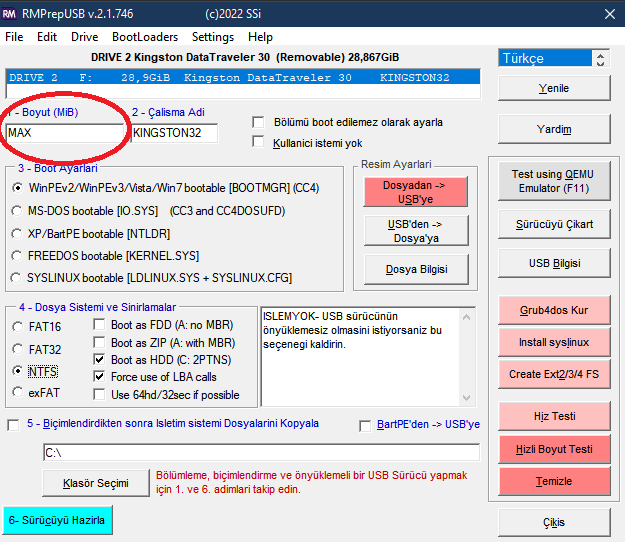Click the RMPrepUSB title bar icon
The width and height of the screenshot is (625, 542).
coord(9,14)
